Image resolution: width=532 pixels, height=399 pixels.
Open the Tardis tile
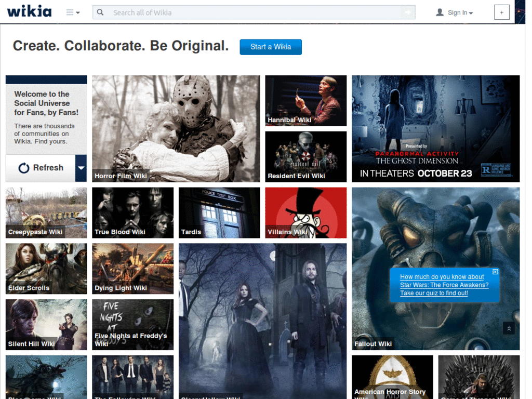tap(219, 212)
